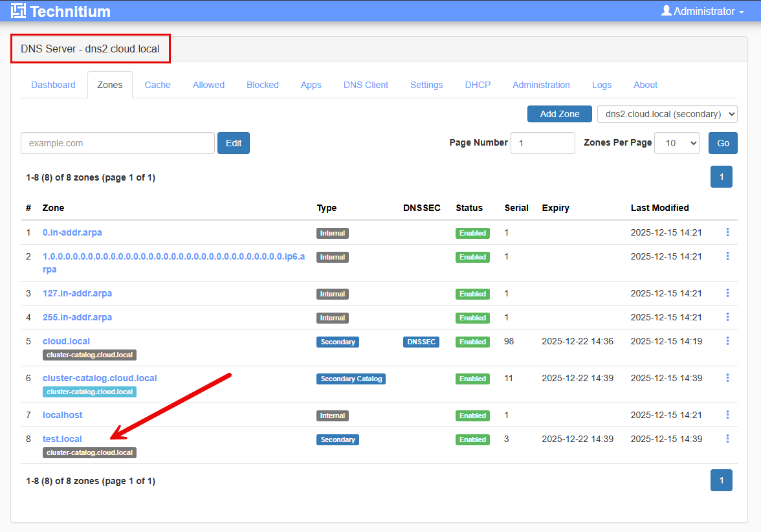Click the DNS Server - dns2.cloud.local title
Viewport: 761px width, 532px height.
(x=91, y=49)
